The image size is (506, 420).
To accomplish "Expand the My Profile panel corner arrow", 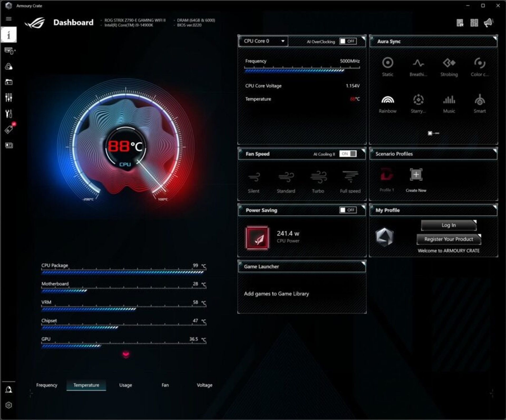I will coord(495,207).
